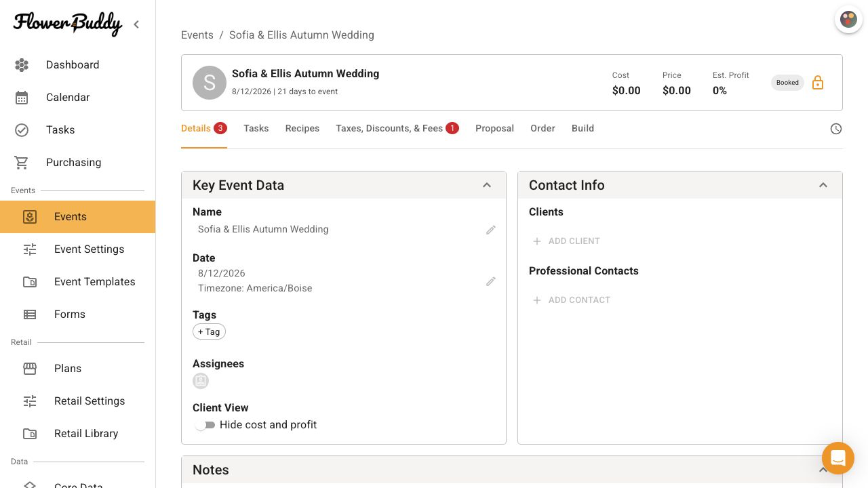Click the FlowerBuddy logo
This screenshot has width=868, height=488.
coord(68,24)
